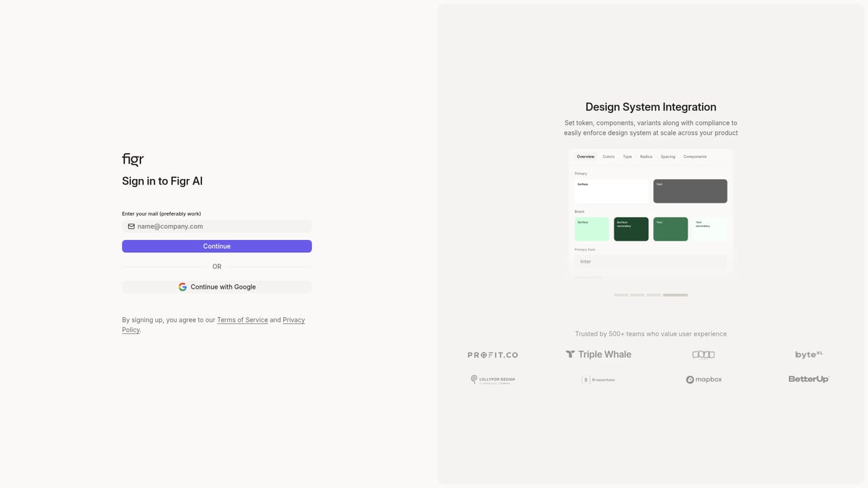Click the first carousel indicator dash
The image size is (868, 488).
621,295
